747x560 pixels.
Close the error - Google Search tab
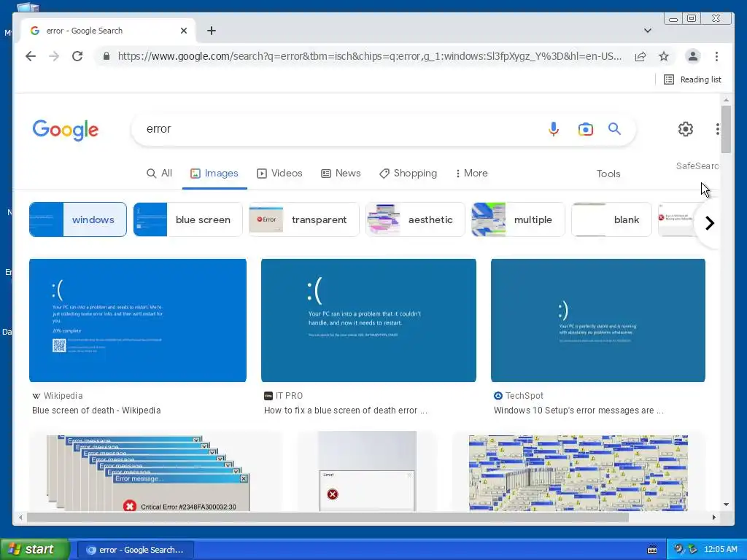(x=184, y=31)
